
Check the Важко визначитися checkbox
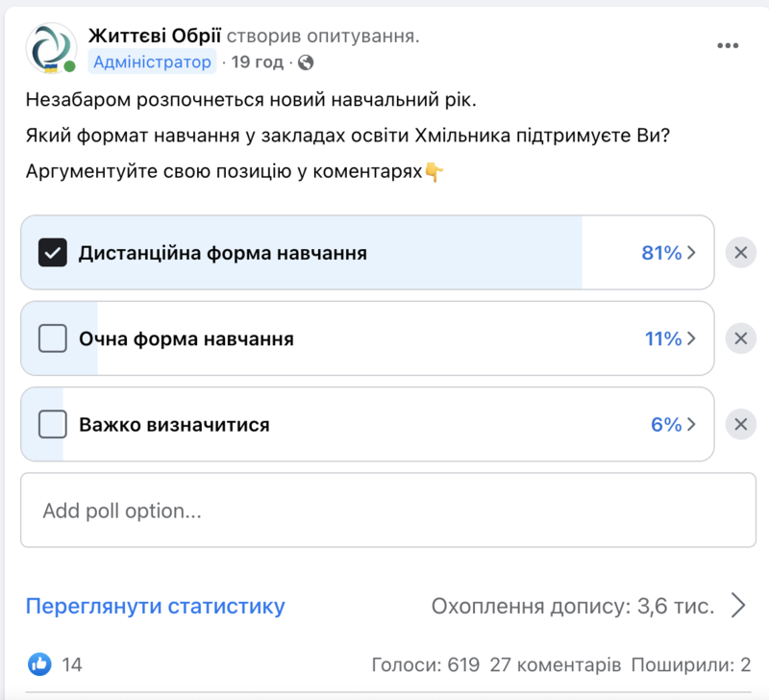53,424
